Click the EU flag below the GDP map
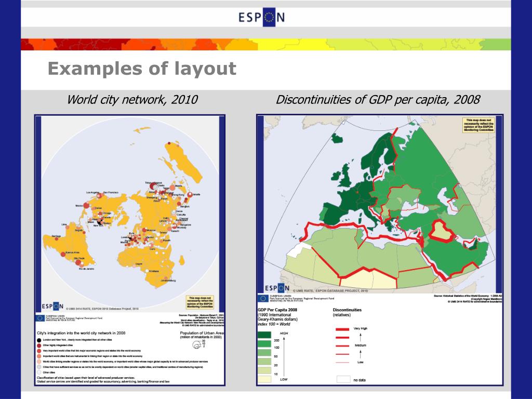Image resolution: width=532 pixels, height=399 pixels. (x=262, y=298)
